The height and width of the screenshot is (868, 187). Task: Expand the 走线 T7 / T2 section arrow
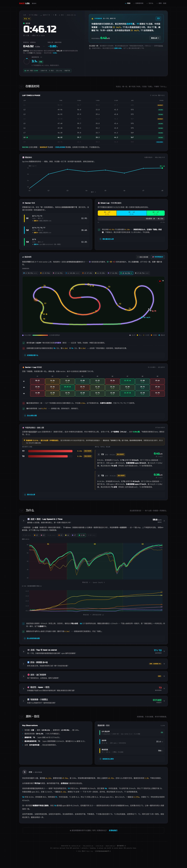point(164,651)
